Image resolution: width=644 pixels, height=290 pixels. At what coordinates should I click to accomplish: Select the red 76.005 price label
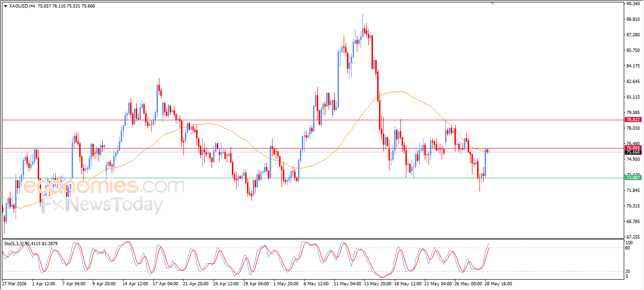(x=632, y=148)
